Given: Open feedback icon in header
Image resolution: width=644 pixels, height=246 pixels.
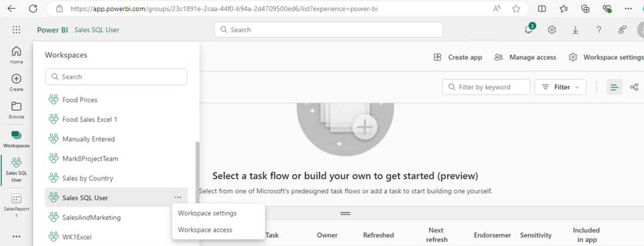Looking at the screenshot, I should coord(622,29).
